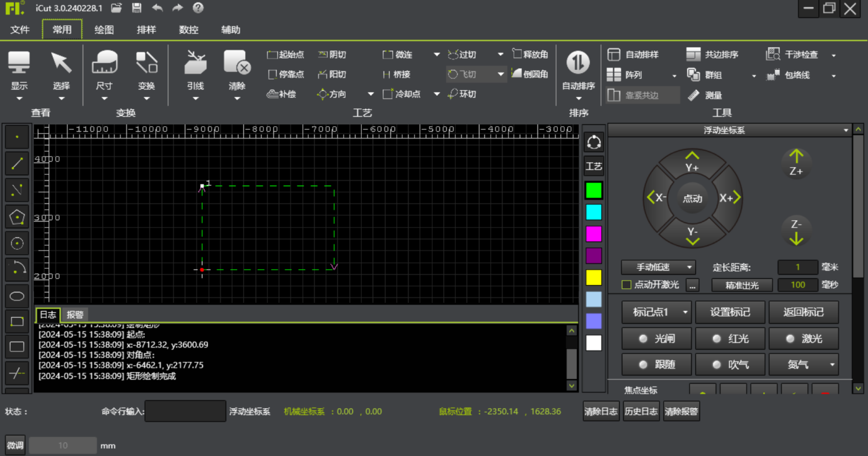Enable the 点动开激光 checkbox
Image resolution: width=868 pixels, height=456 pixels.
click(627, 285)
